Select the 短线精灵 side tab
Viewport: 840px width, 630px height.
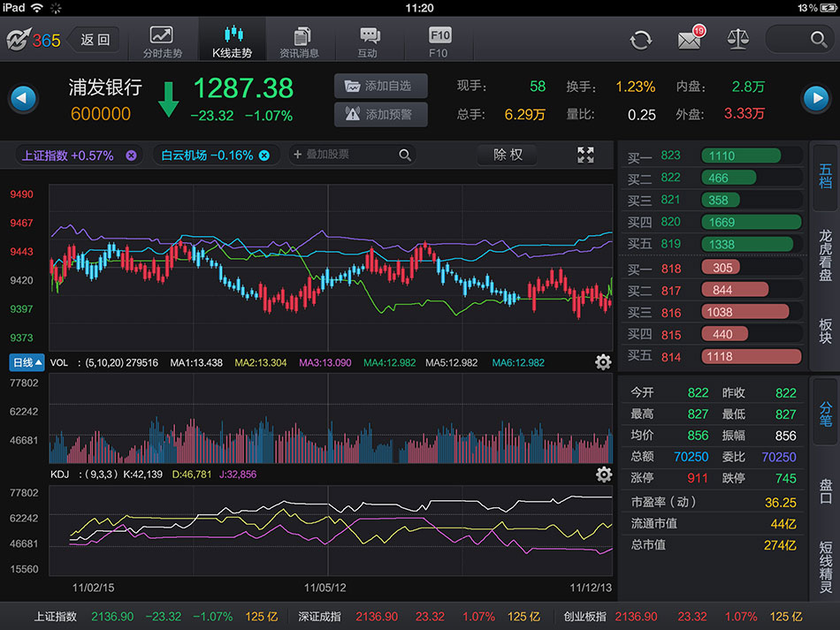[x=825, y=567]
